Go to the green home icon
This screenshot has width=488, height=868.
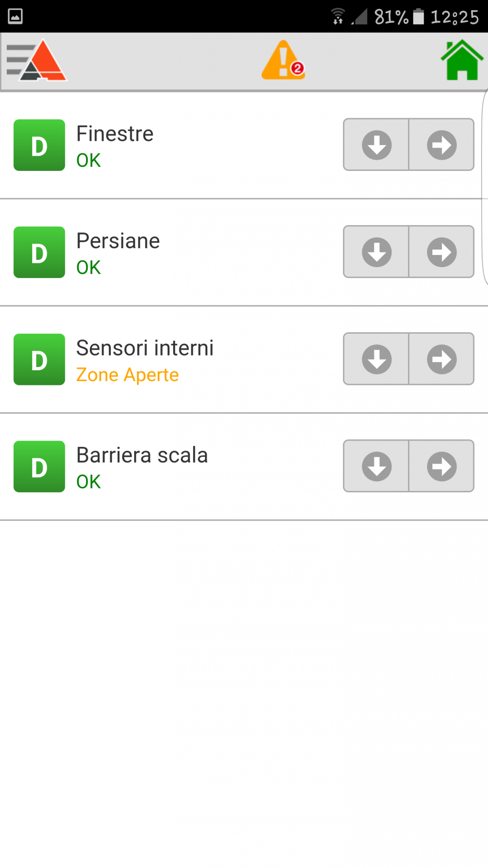462,60
